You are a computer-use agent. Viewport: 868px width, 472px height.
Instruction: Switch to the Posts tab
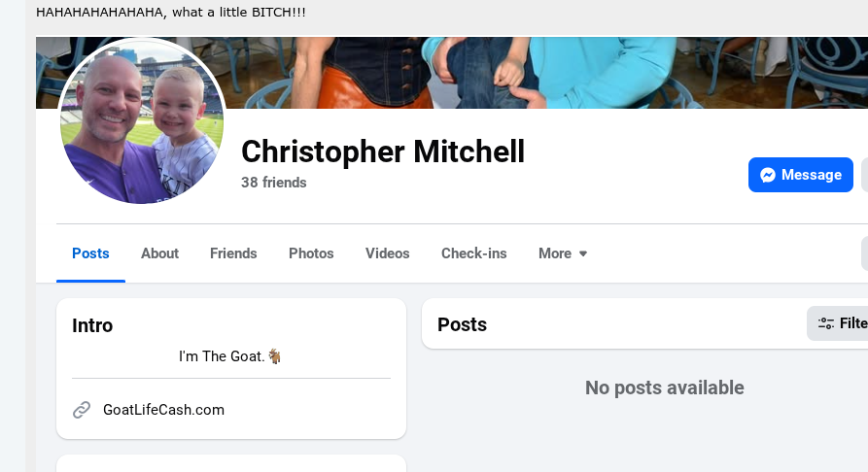pos(90,253)
